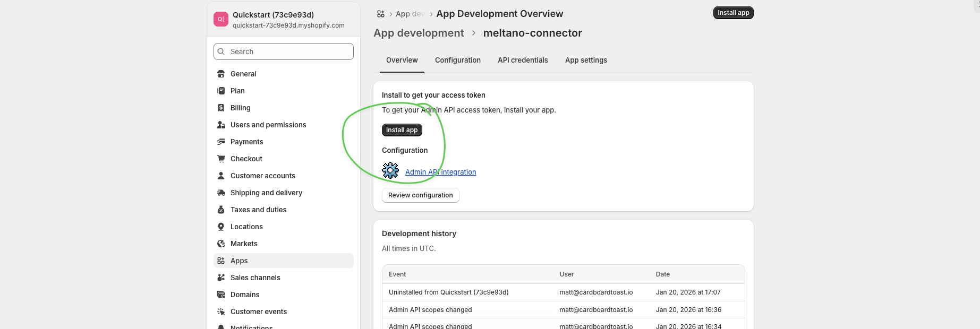Click the quickstart-73c9e93d.myshopify.com store URL

[288, 25]
